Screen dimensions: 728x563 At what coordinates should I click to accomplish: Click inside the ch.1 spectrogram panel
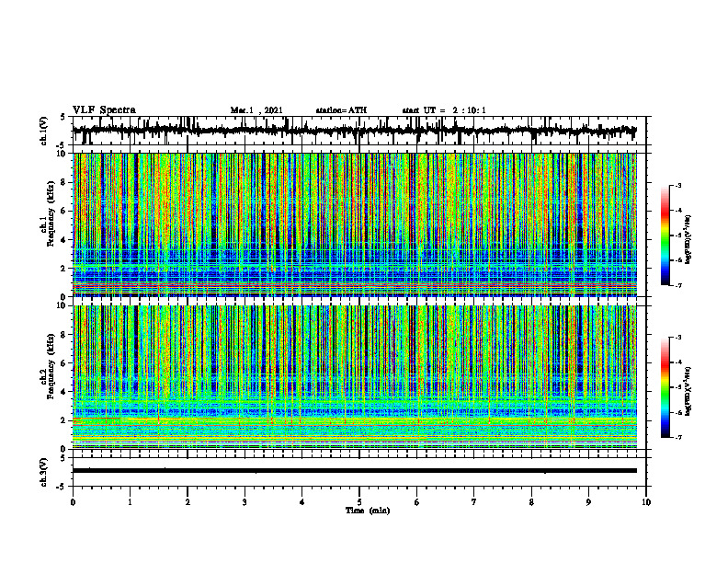point(355,224)
